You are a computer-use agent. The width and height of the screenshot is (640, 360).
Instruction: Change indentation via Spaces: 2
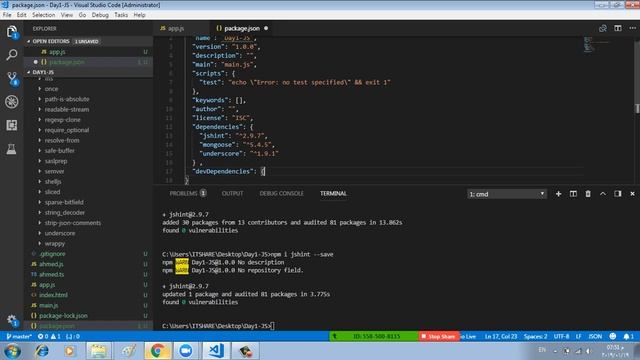[535, 336]
